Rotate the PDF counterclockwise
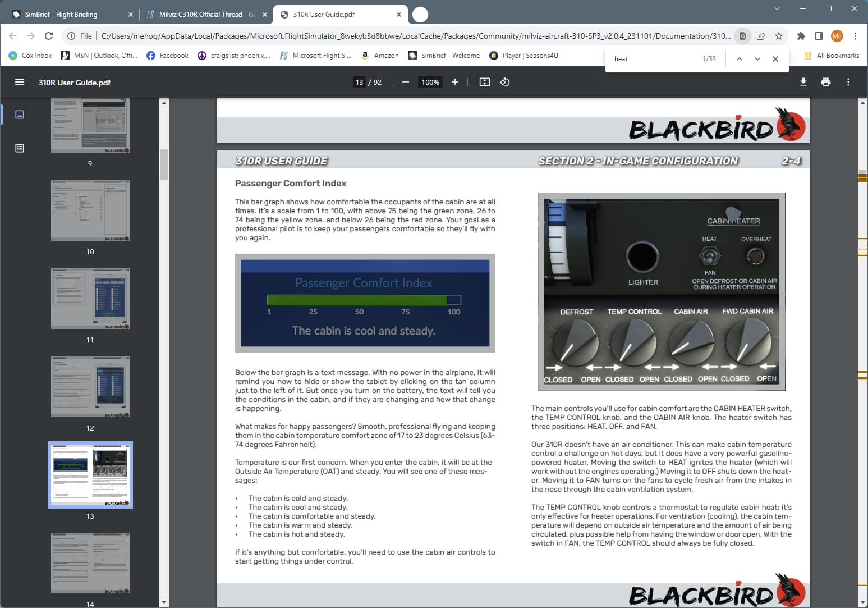 click(505, 82)
